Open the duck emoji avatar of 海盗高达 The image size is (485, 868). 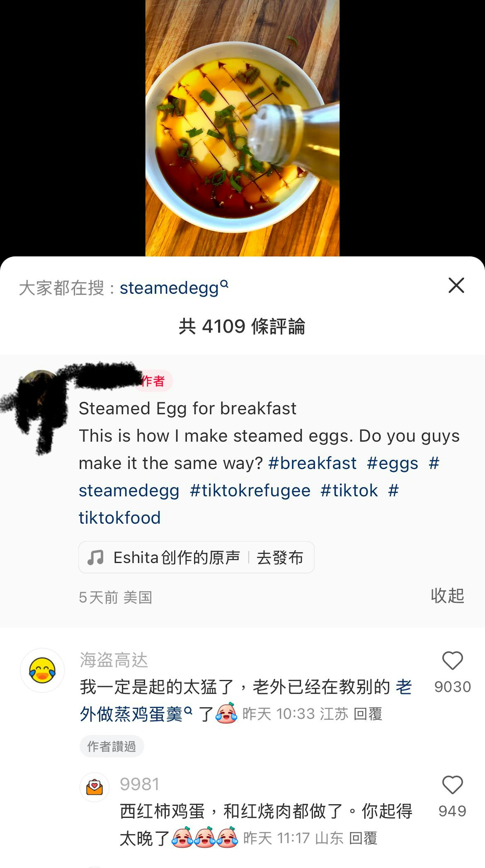tap(42, 670)
